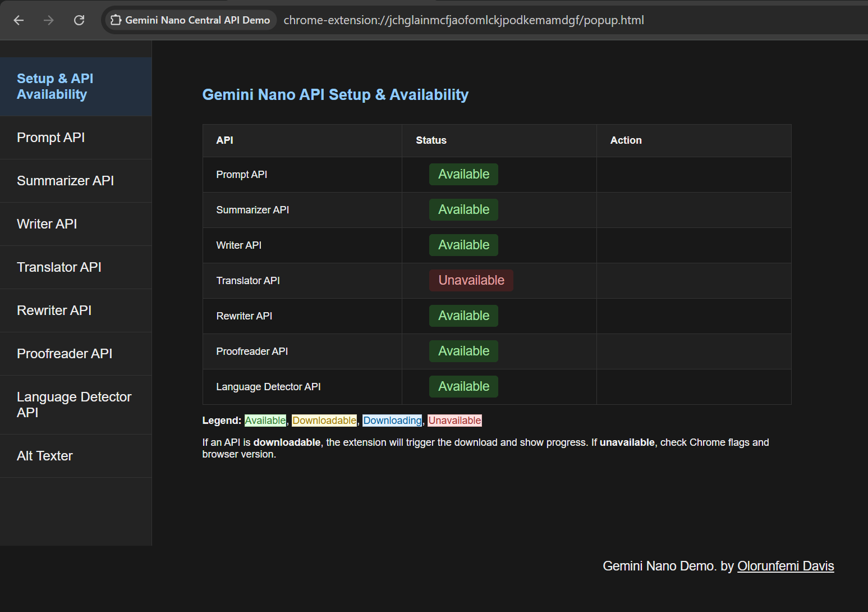Switch to the Summarizer API section
The height and width of the screenshot is (612, 868).
65,180
